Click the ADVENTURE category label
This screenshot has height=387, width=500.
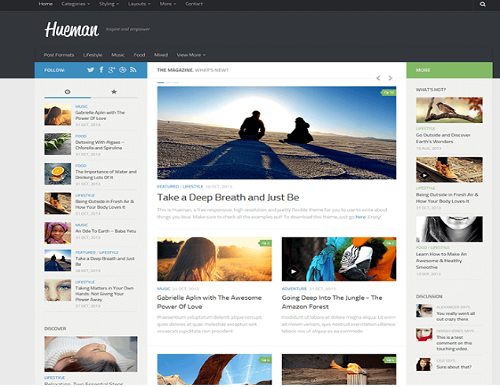pyautogui.click(x=294, y=289)
